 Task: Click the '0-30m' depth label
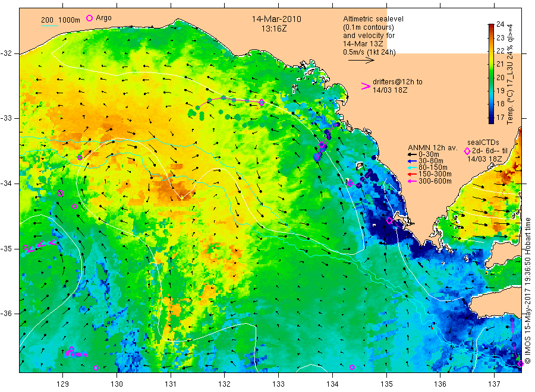pos(429,154)
